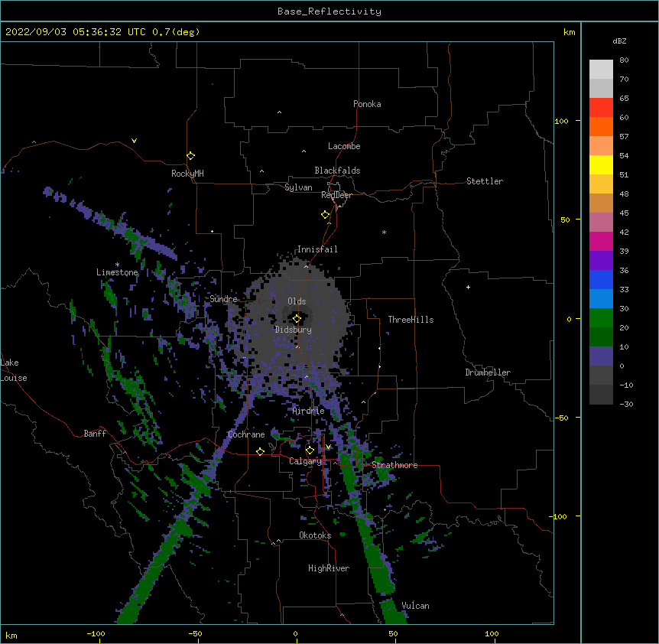Click the green 30 dBZ legend swatch

601,318
